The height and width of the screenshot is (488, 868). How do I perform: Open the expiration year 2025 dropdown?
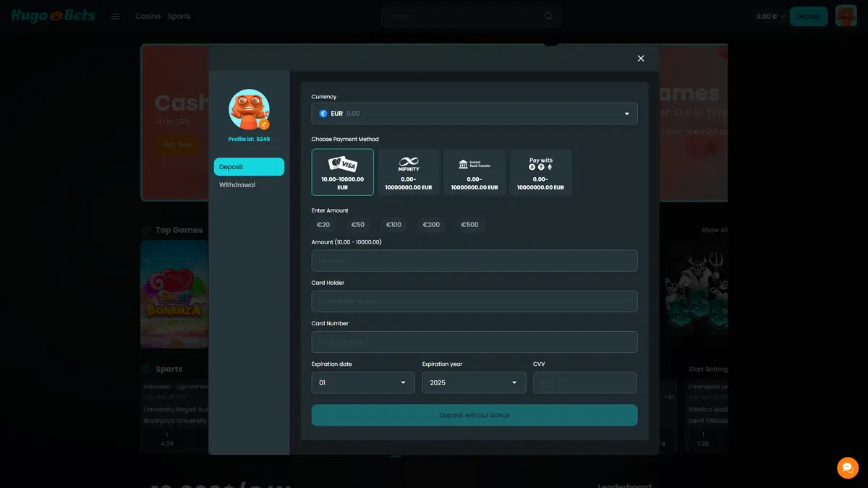tap(474, 382)
